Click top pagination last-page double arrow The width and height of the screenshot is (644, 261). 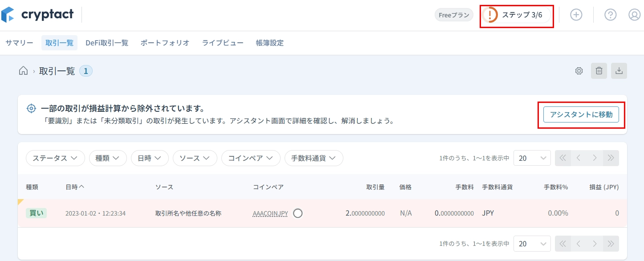611,158
